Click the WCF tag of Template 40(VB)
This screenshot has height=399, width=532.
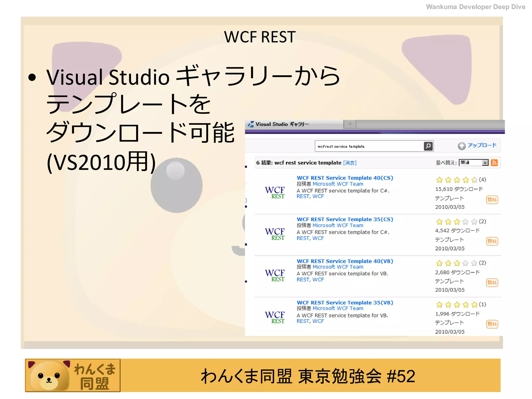point(318,280)
